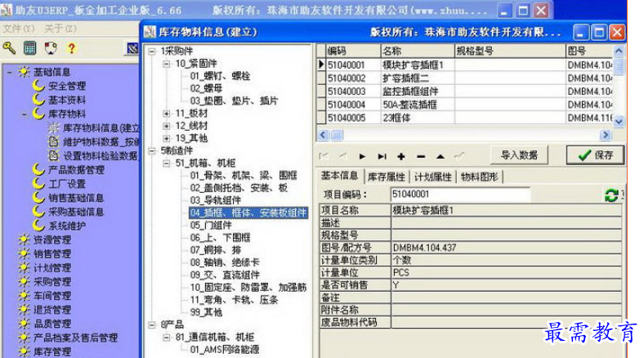
Task: Open 维护物料数据 sidebar entry
Action: point(101,142)
